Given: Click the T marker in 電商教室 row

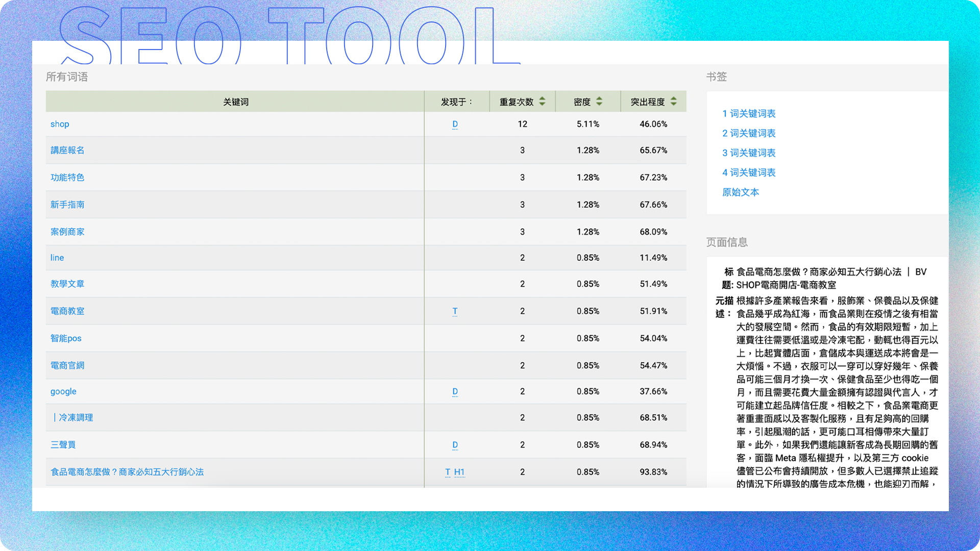Looking at the screenshot, I should [455, 311].
